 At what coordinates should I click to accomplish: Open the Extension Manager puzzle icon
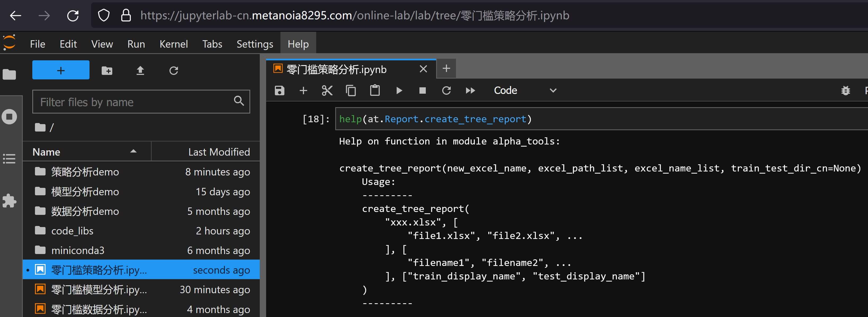(x=10, y=201)
